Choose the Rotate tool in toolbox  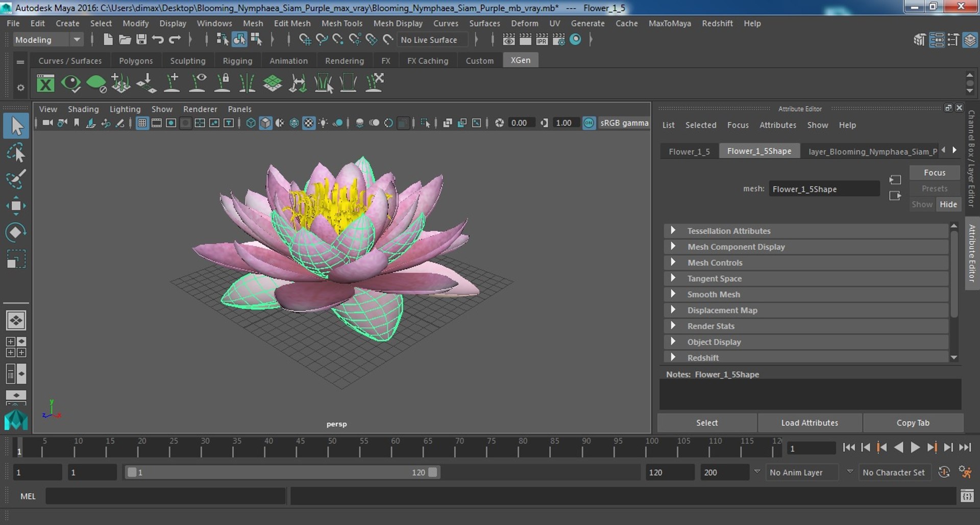16,232
